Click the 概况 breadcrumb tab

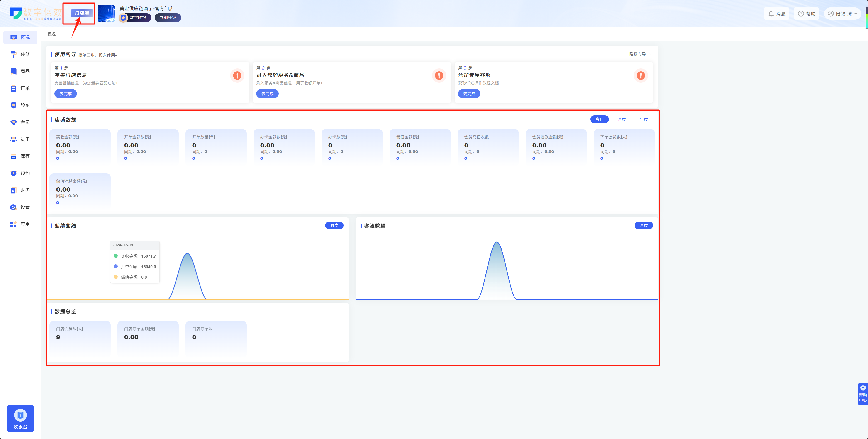(x=51, y=34)
